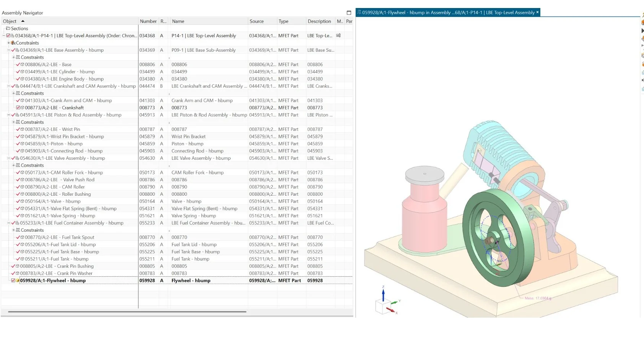The width and height of the screenshot is (644, 344).
Task: Click the assembly icon beside LBE Base Assembly
Action: click(18, 50)
